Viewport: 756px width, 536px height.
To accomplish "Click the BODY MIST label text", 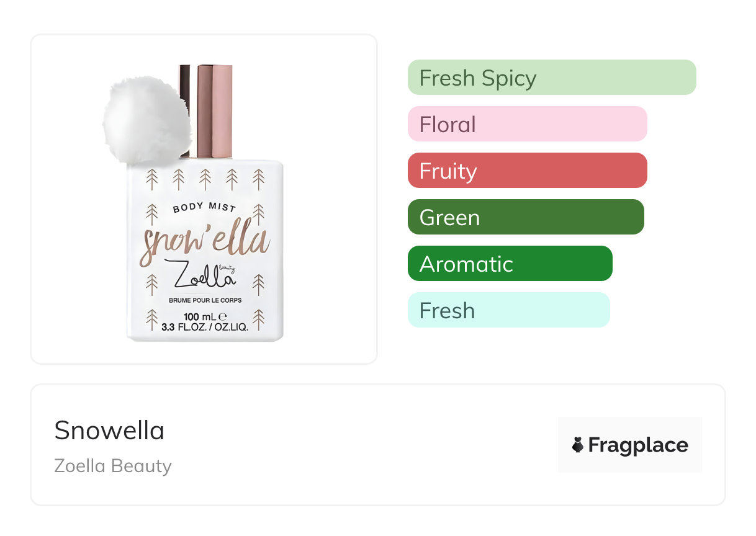I will coord(205,207).
